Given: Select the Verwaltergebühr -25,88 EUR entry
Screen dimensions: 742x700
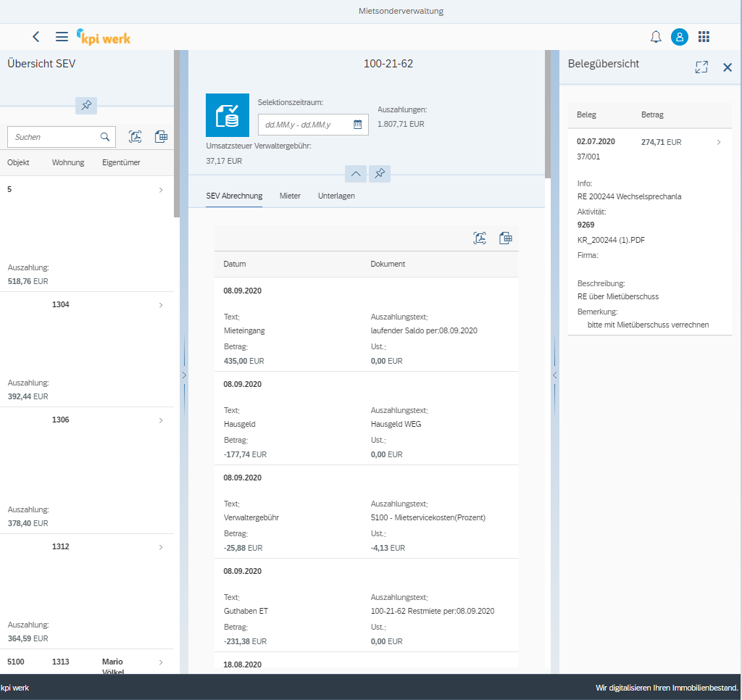Looking at the screenshot, I should click(366, 512).
